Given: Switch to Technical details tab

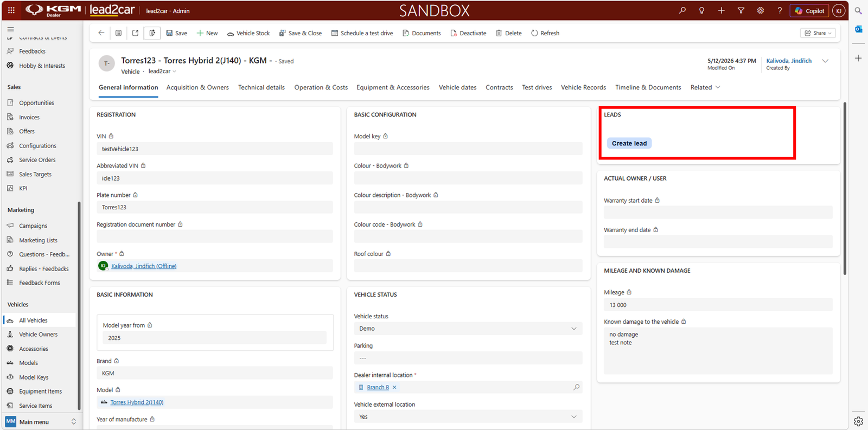Looking at the screenshot, I should click(261, 87).
